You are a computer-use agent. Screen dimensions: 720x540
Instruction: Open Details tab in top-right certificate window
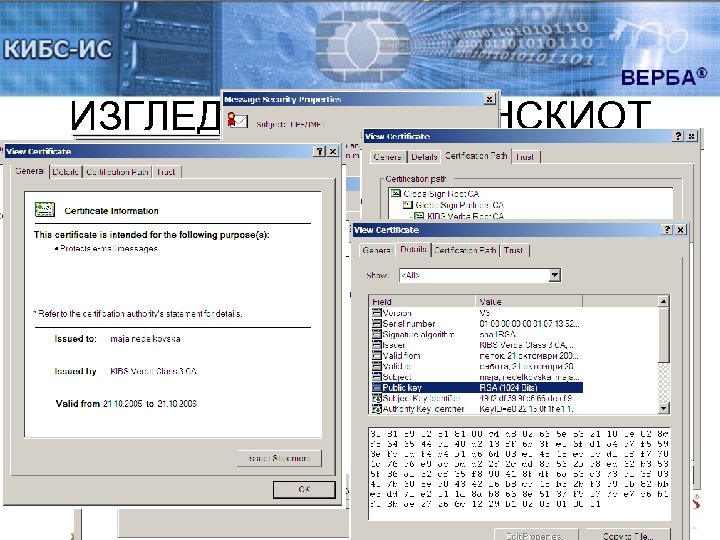click(x=424, y=157)
